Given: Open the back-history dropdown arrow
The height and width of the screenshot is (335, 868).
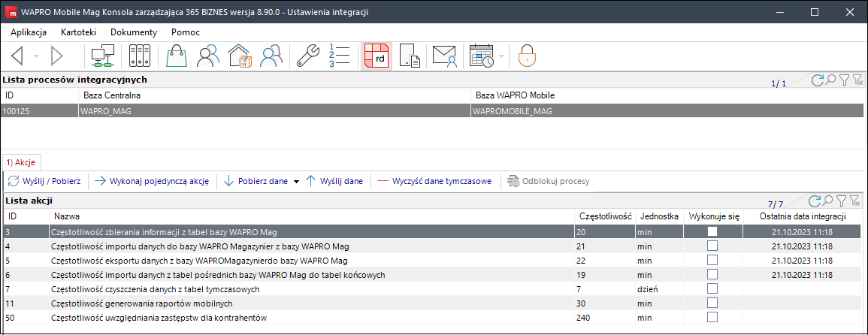Looking at the screenshot, I should 36,56.
